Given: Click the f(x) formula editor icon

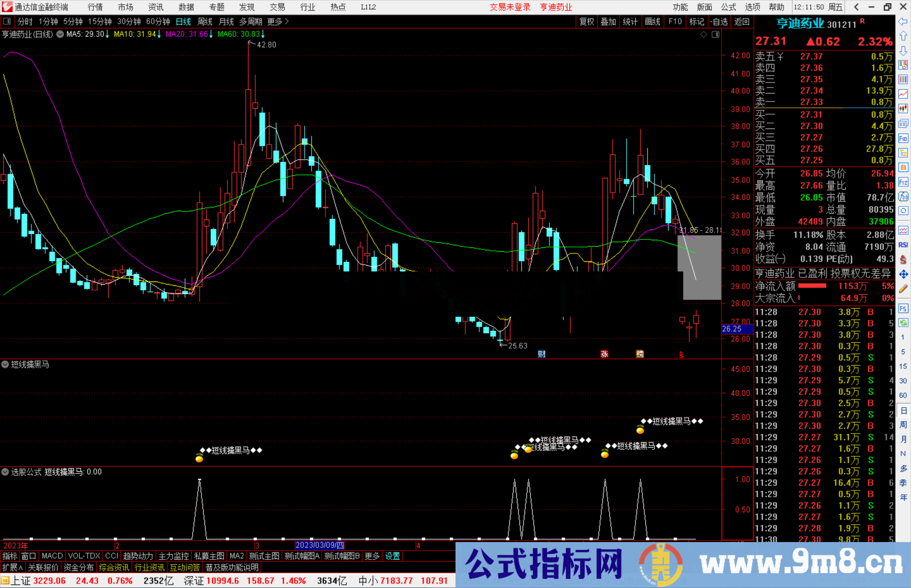Looking at the screenshot, I should click(x=903, y=196).
